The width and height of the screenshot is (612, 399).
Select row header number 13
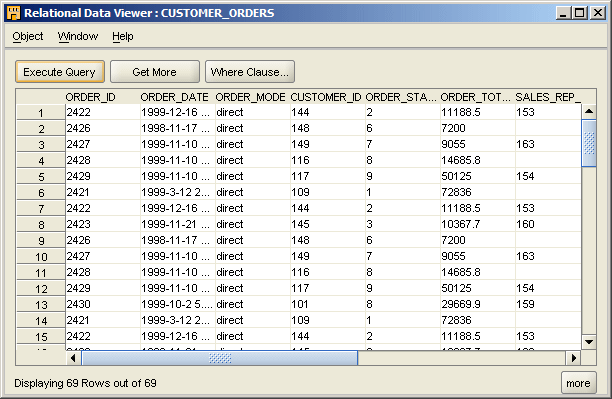pos(41,305)
